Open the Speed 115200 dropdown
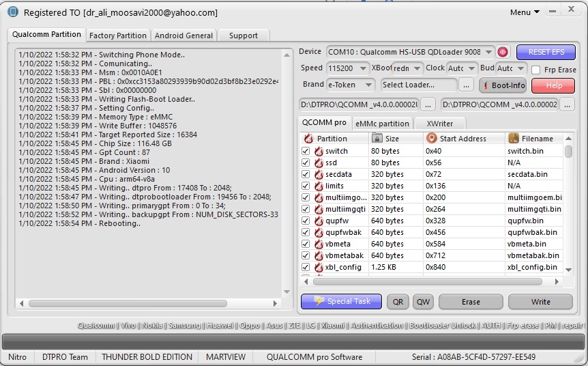 coord(363,68)
